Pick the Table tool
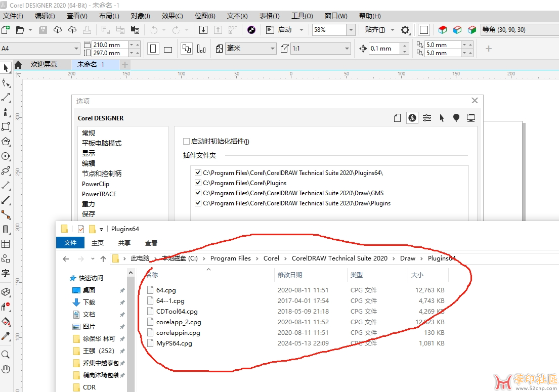Screen dimensions: 559x392 click(x=6, y=244)
